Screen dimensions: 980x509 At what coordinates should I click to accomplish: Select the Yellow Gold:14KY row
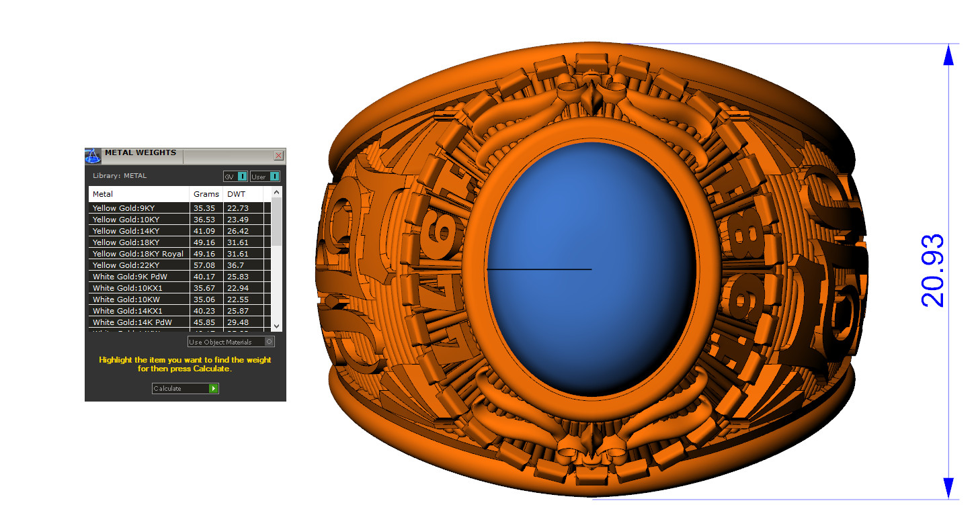click(138, 231)
